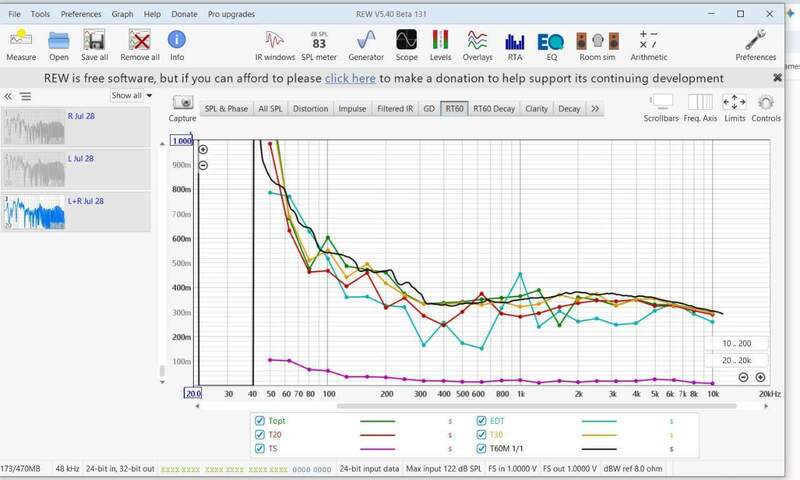Click the Capture camera icon

point(182,103)
